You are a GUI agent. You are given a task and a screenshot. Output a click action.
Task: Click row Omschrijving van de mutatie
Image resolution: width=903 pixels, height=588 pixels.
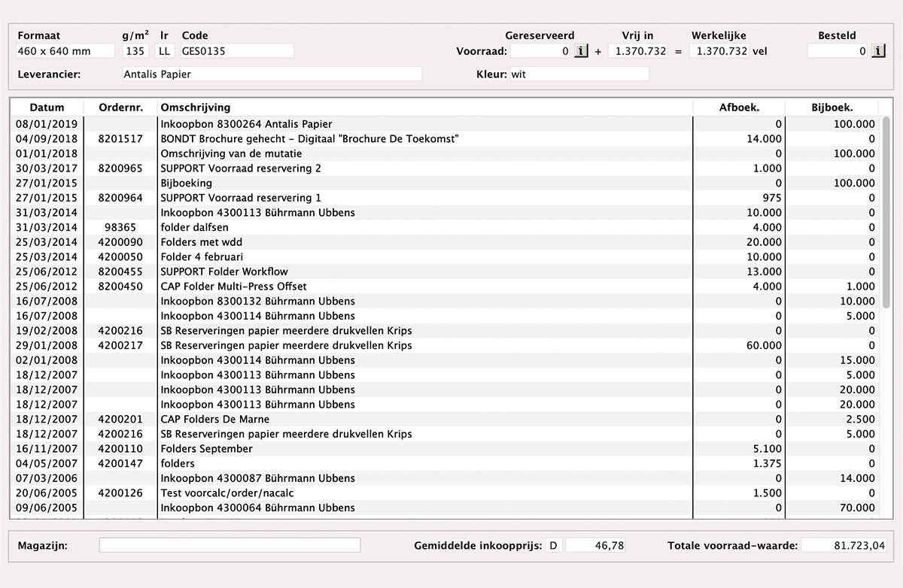(445, 153)
